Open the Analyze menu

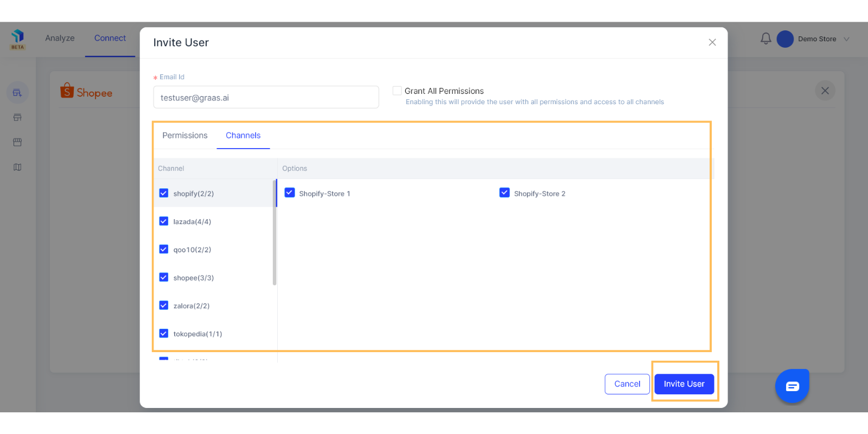pos(60,38)
